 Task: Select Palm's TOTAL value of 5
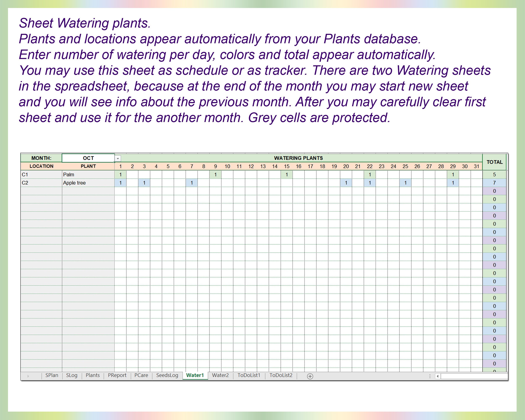tap(494, 174)
